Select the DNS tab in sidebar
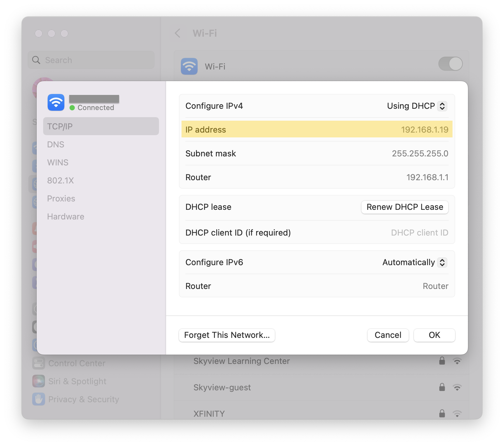The width and height of the screenshot is (504, 446). coord(56,144)
